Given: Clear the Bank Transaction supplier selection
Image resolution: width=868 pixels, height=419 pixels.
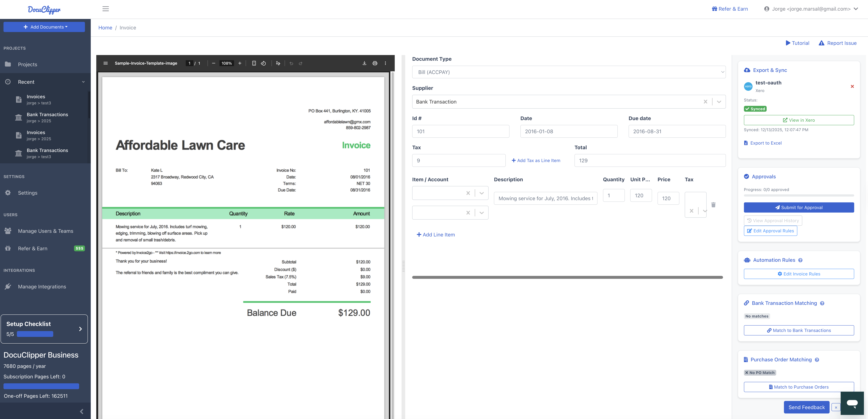Looking at the screenshot, I should click(705, 102).
